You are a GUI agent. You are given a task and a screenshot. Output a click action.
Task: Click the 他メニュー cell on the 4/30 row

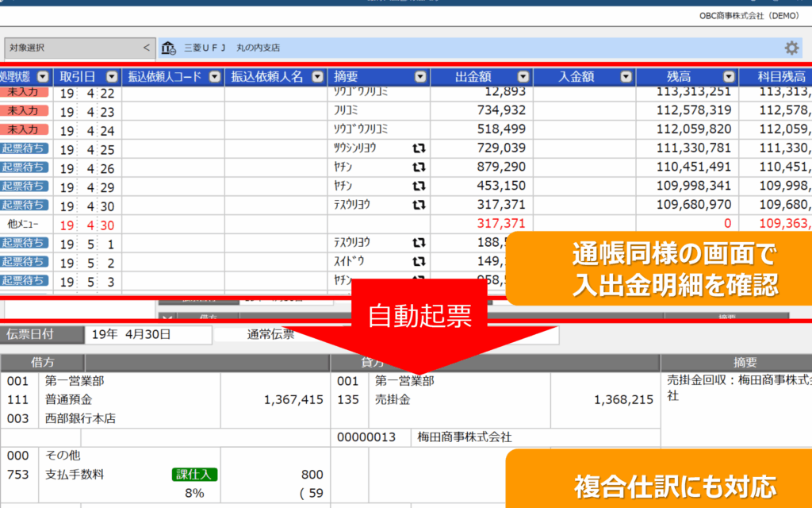click(23, 225)
